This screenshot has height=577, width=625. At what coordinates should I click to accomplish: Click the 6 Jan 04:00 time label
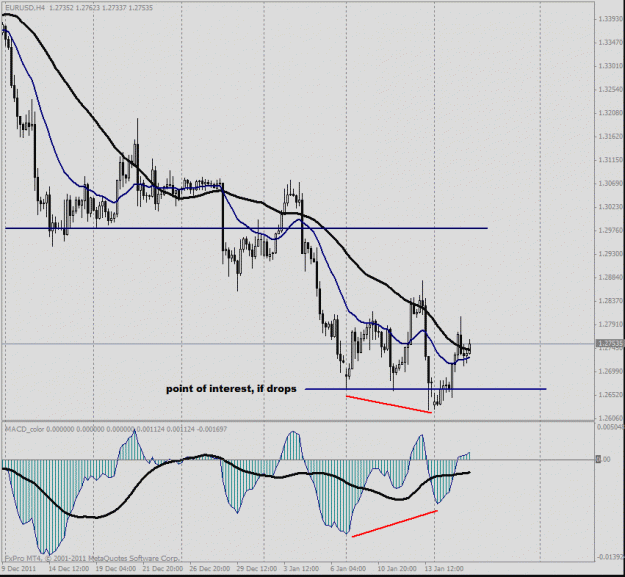click(x=348, y=569)
